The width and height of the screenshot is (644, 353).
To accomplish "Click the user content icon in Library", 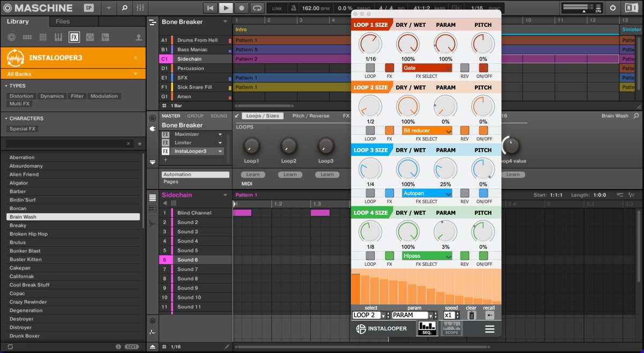I will 138,37.
